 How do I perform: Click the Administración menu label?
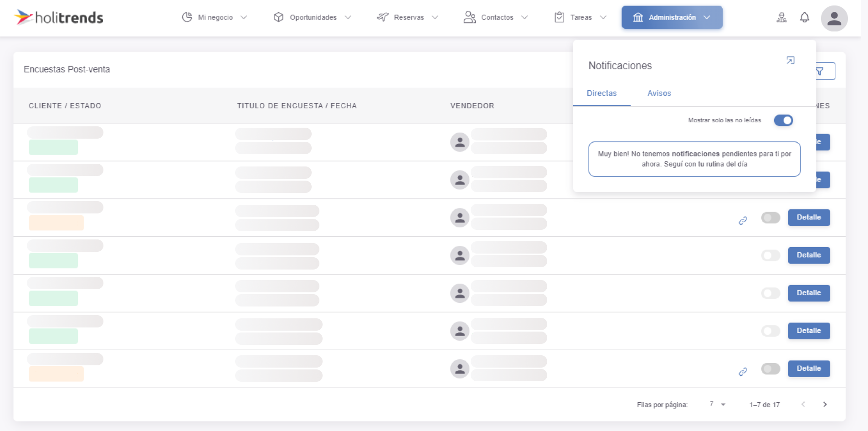[x=672, y=17]
